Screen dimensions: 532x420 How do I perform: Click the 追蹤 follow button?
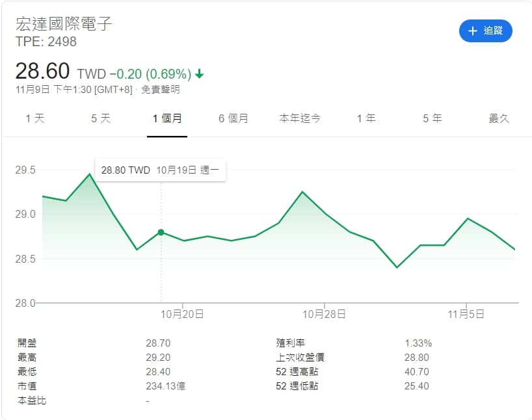coord(485,31)
